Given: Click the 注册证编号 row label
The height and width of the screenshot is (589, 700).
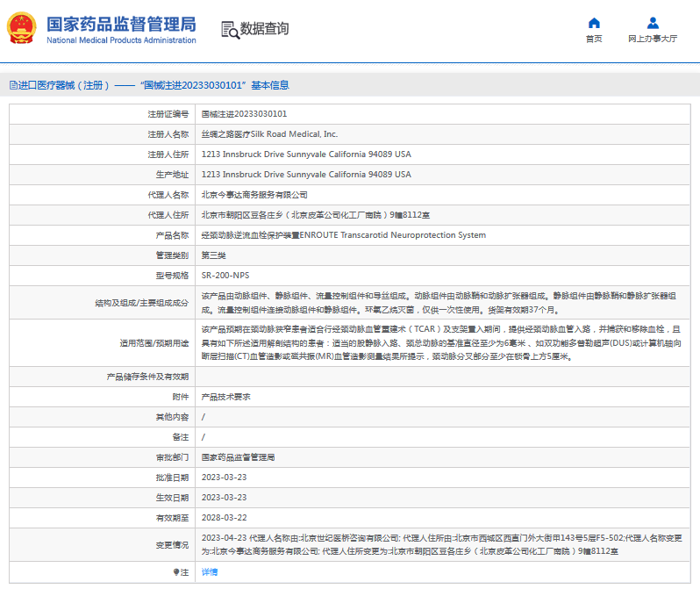Looking at the screenshot, I should click(x=168, y=114).
